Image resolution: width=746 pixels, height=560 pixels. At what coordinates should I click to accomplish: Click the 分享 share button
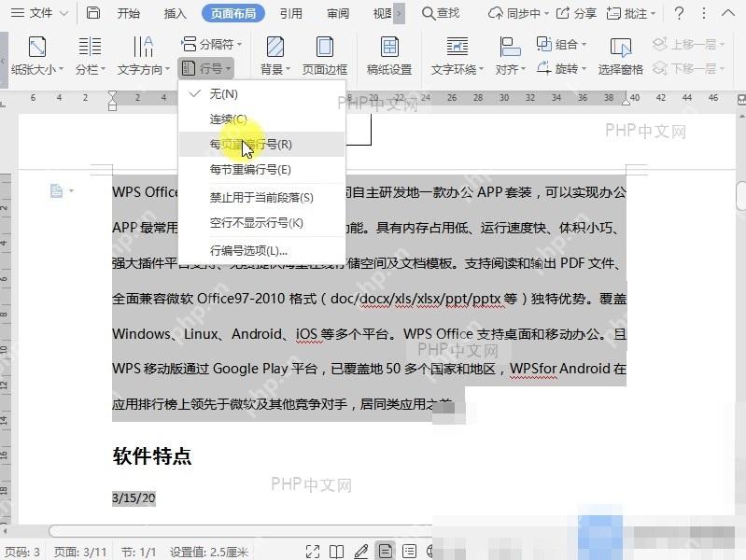[576, 13]
